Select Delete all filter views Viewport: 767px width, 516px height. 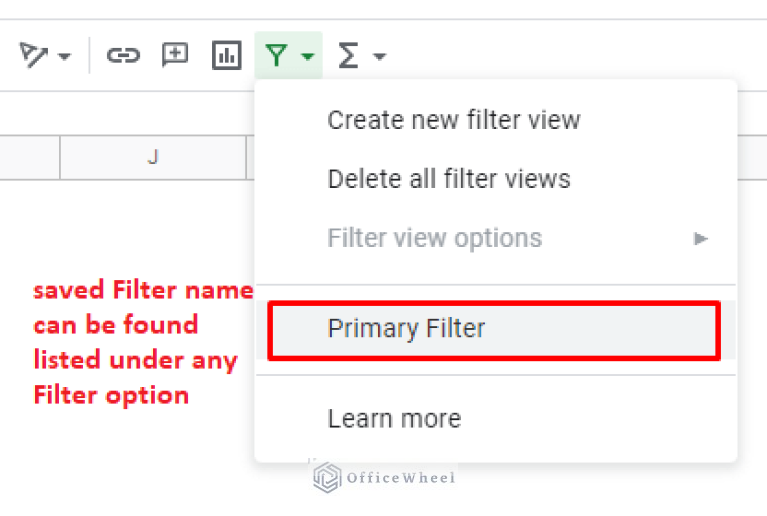[449, 179]
